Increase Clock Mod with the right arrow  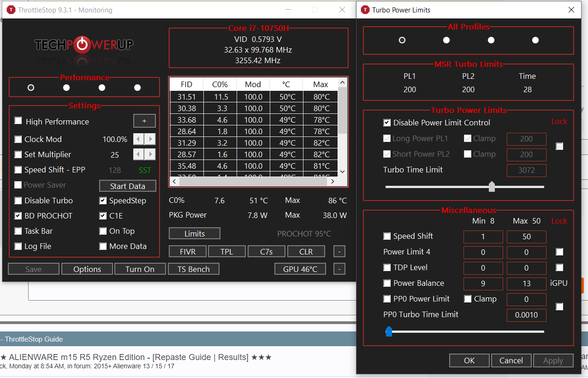pos(150,139)
